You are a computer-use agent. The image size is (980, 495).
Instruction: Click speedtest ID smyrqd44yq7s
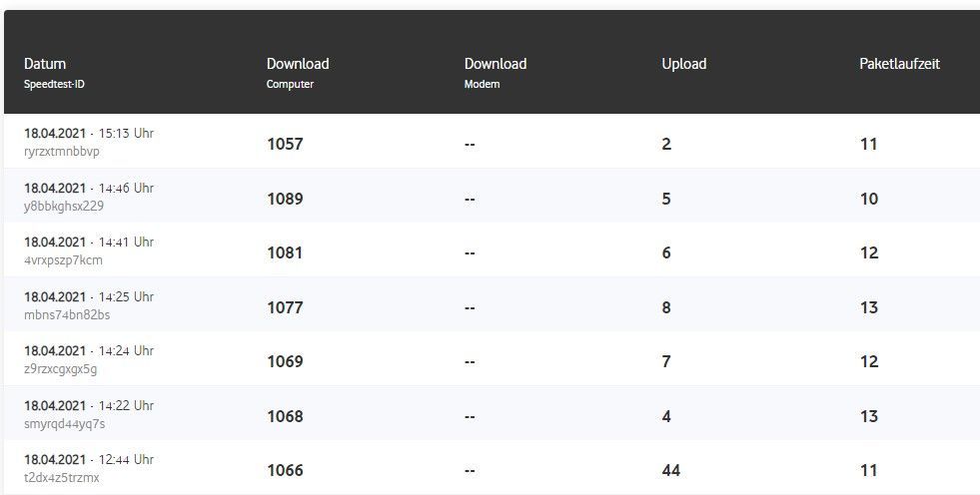[x=64, y=424]
